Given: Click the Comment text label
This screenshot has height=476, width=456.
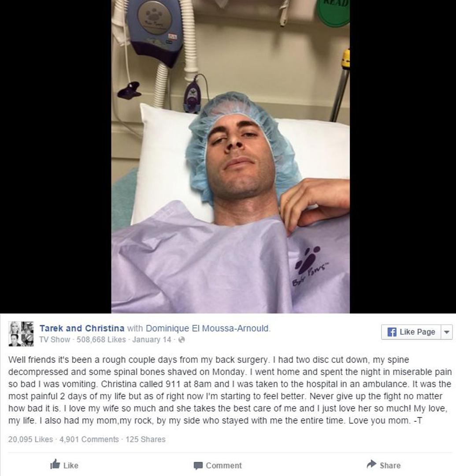Looking at the screenshot, I should (x=224, y=465).
